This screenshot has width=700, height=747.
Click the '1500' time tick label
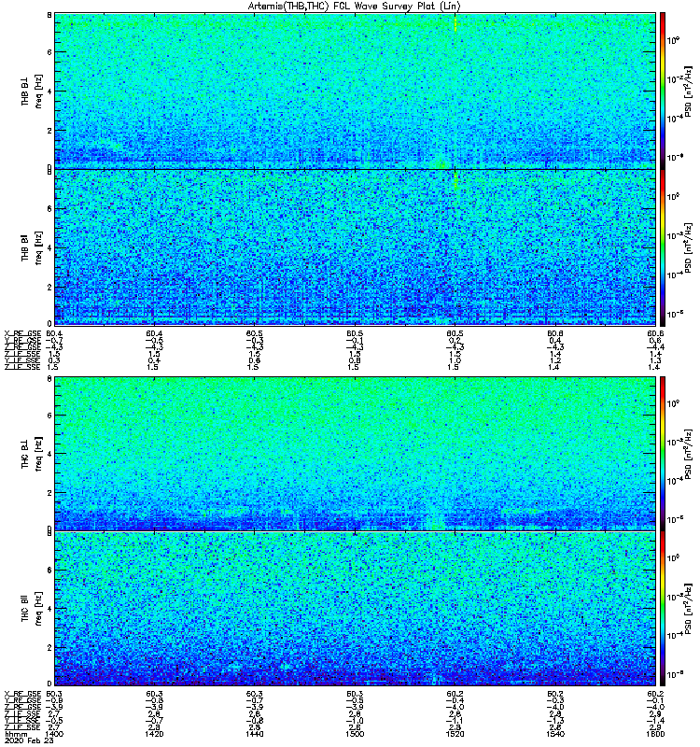[356, 734]
